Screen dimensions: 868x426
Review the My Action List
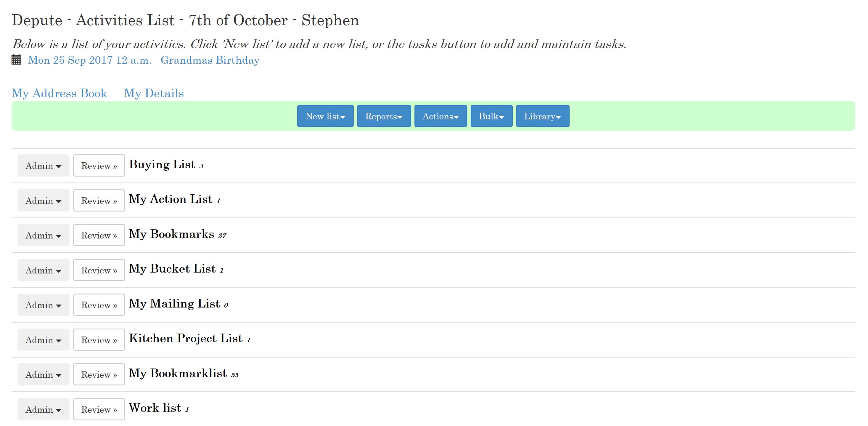pyautogui.click(x=99, y=200)
